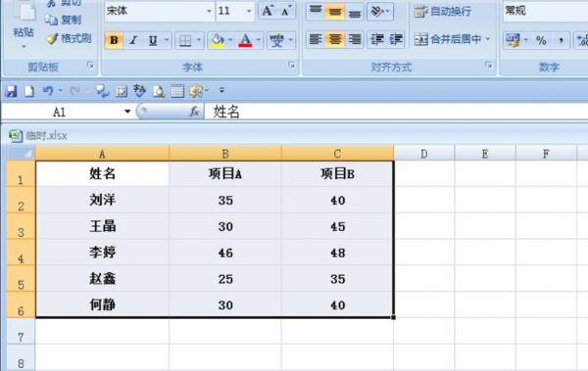Screen dimensions: 588x371
Task: Apply yellow fill color bucket
Action: click(218, 40)
